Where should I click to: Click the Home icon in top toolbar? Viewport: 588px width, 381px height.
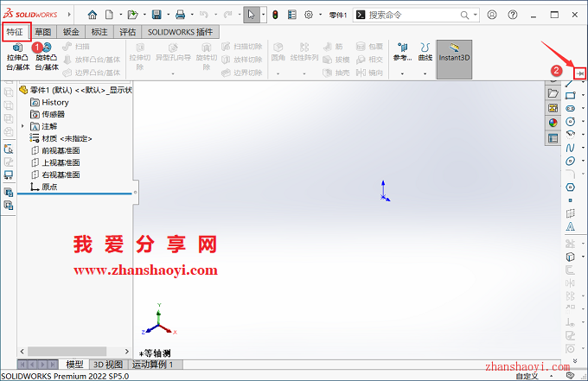(93, 15)
